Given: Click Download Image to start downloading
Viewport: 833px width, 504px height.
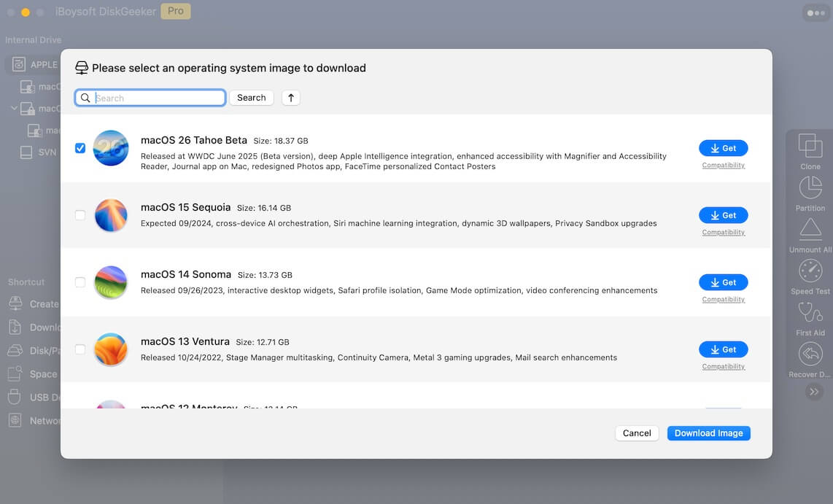Looking at the screenshot, I should tap(708, 433).
